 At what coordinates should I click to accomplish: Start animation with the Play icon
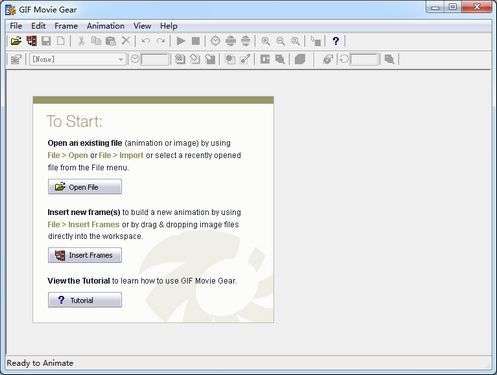pyautogui.click(x=181, y=41)
